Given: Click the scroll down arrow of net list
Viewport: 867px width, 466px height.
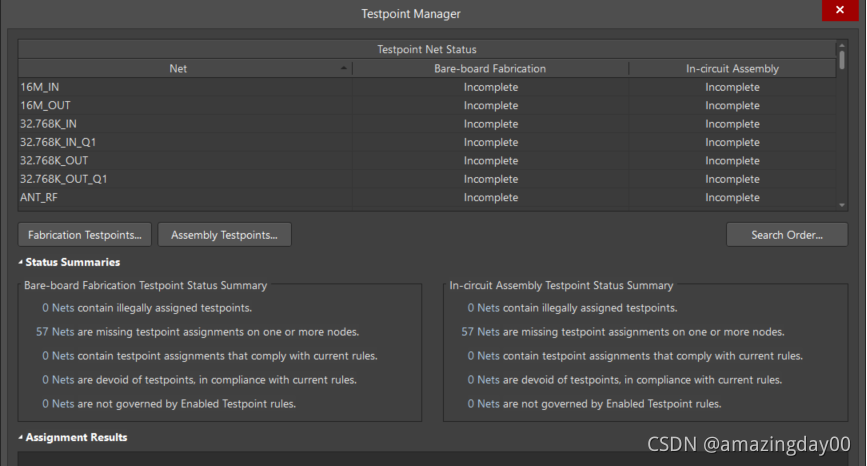Looking at the screenshot, I should click(842, 203).
